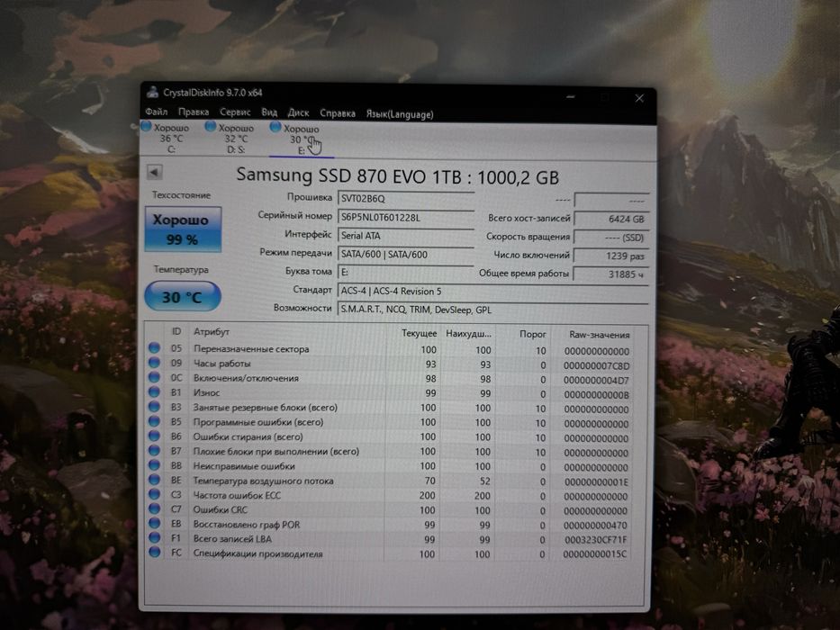840x630 pixels.
Task: Click the status circle for attribute 05
Action: 154,347
